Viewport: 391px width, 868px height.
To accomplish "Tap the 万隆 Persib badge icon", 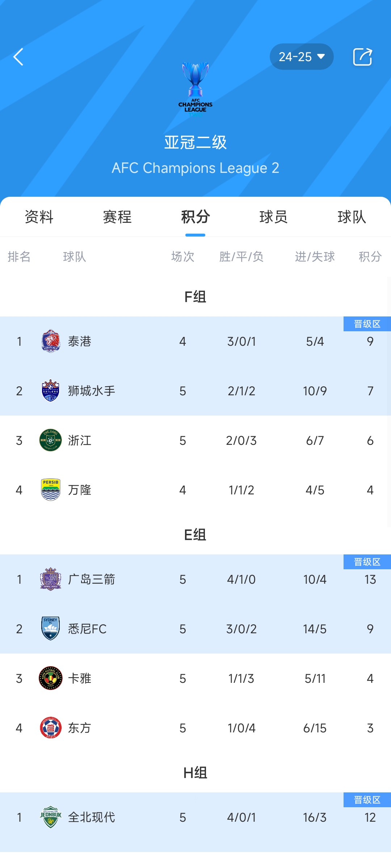I will point(51,490).
